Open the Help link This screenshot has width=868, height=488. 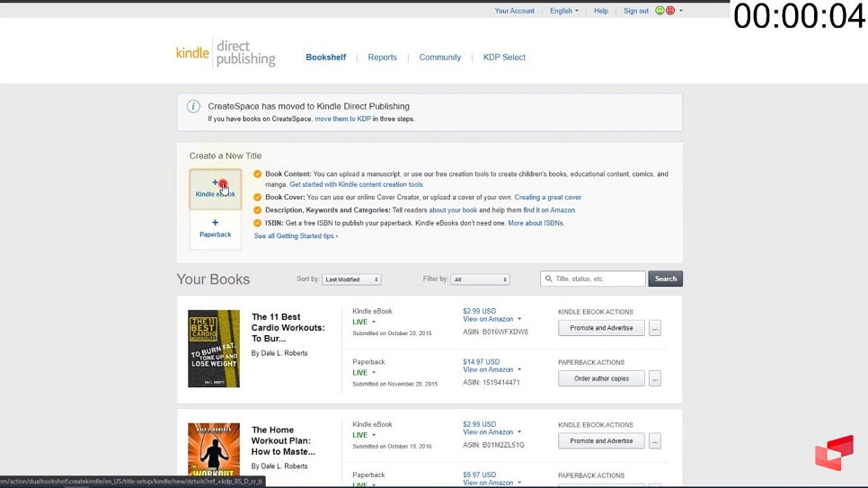[x=600, y=11]
